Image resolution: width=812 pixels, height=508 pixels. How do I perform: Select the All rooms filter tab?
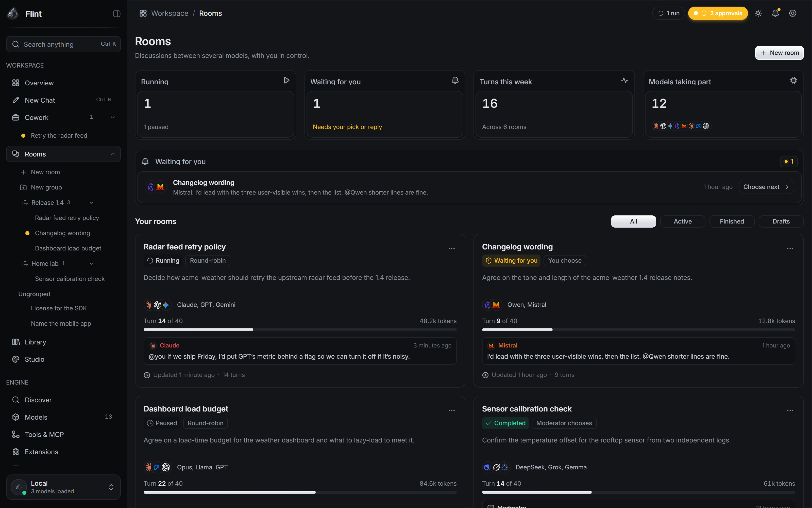[x=634, y=221]
